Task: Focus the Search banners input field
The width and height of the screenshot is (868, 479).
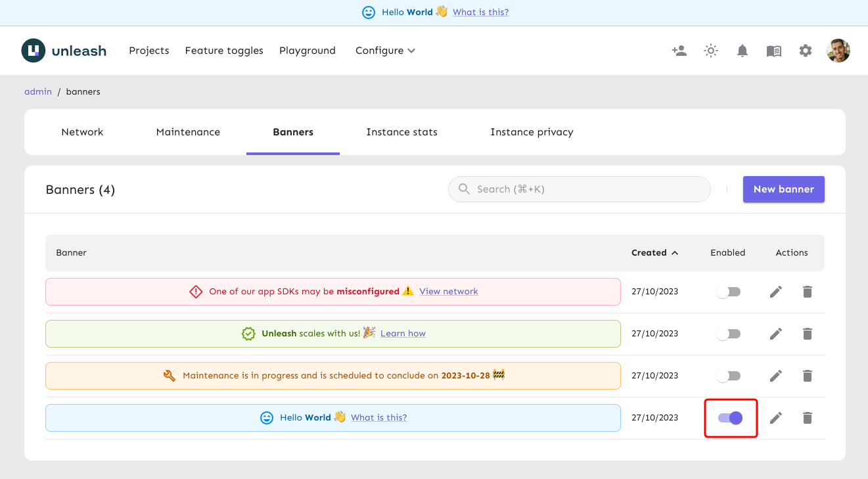Action: [585, 189]
